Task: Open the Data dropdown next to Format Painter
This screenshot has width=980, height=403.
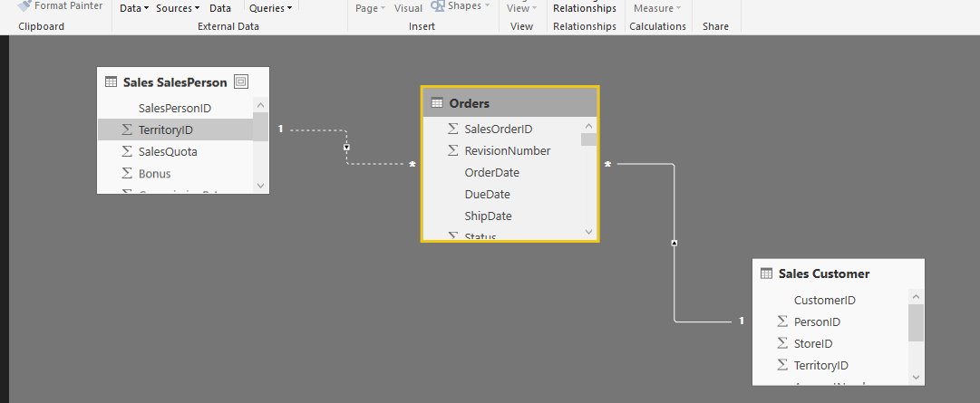Action: point(134,8)
